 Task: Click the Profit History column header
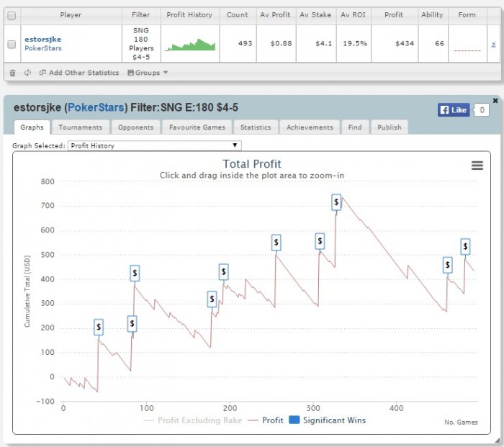189,15
